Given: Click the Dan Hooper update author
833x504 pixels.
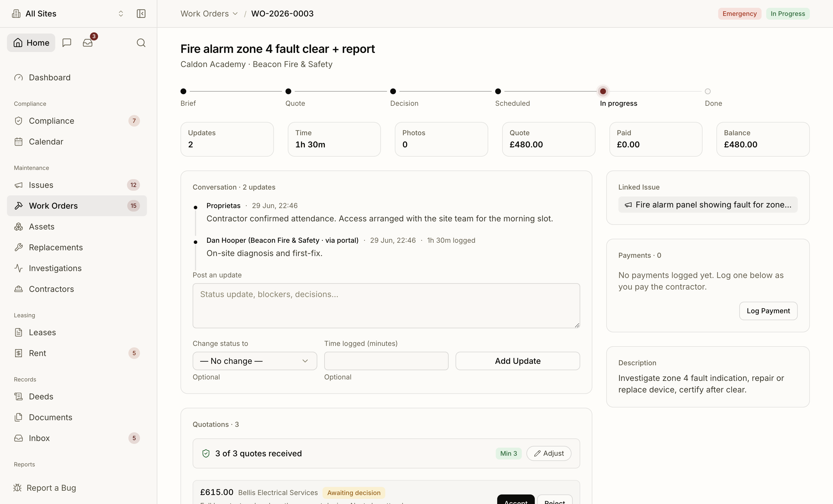Looking at the screenshot, I should click(282, 240).
